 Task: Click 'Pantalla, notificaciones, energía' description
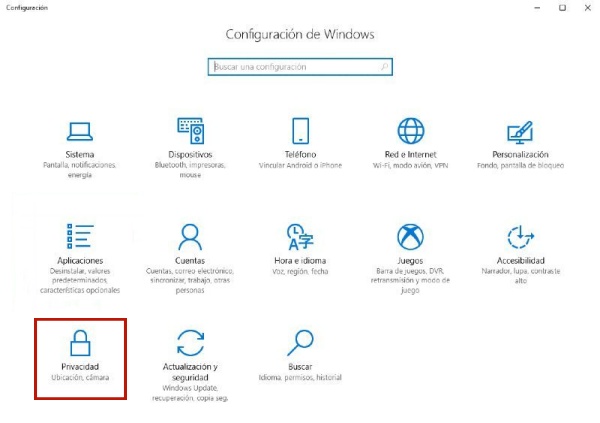coord(80,170)
